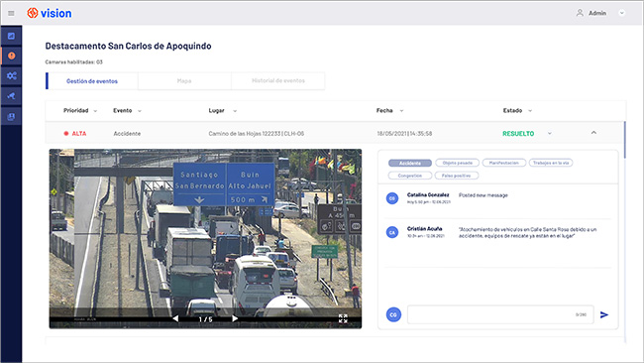Viewport: 644px width, 363px height.
Task: Sort by Fecha column
Action: coord(389,110)
